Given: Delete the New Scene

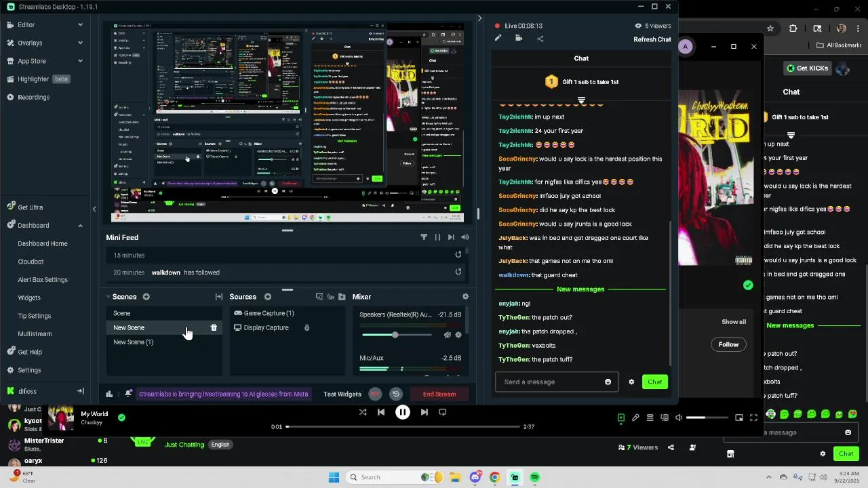Looking at the screenshot, I should pos(214,328).
